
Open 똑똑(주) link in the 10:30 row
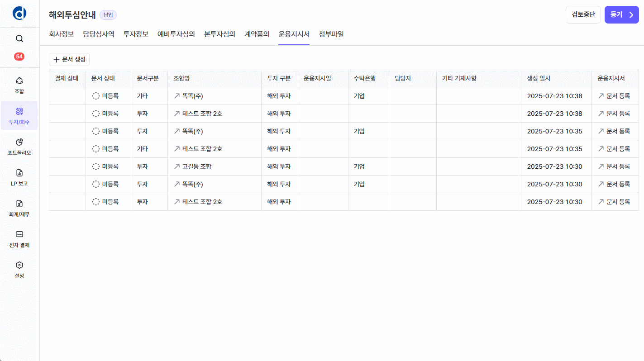[188, 184]
